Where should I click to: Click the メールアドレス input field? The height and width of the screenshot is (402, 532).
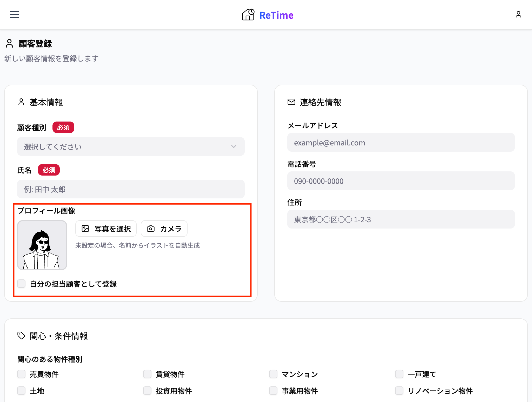401,143
